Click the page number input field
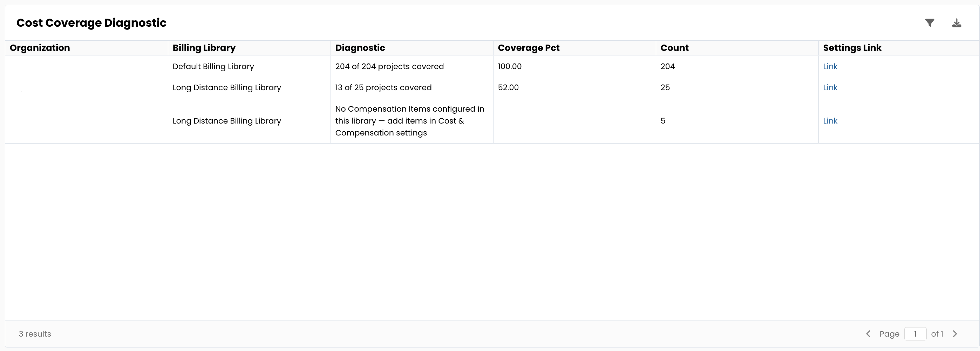980x351 pixels. [915, 334]
